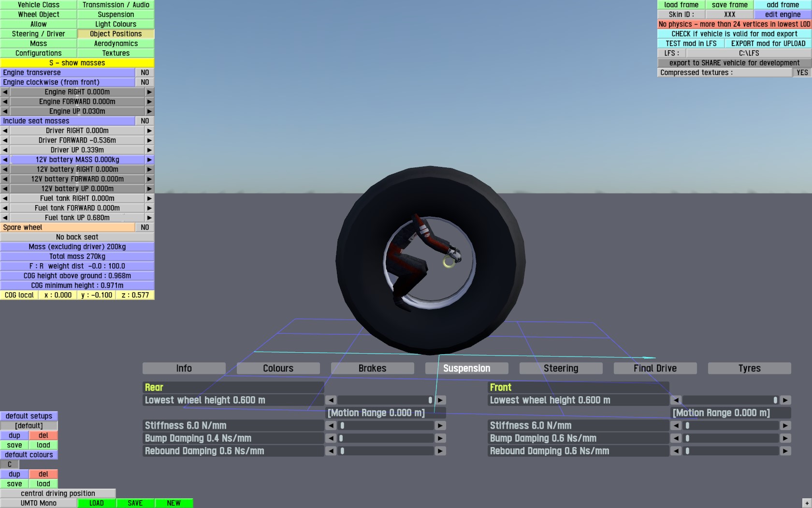Toggle Include seat masses option

tap(145, 121)
